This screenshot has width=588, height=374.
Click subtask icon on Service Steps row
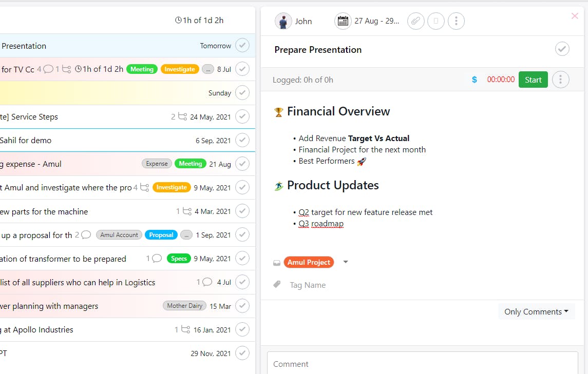[182, 116]
